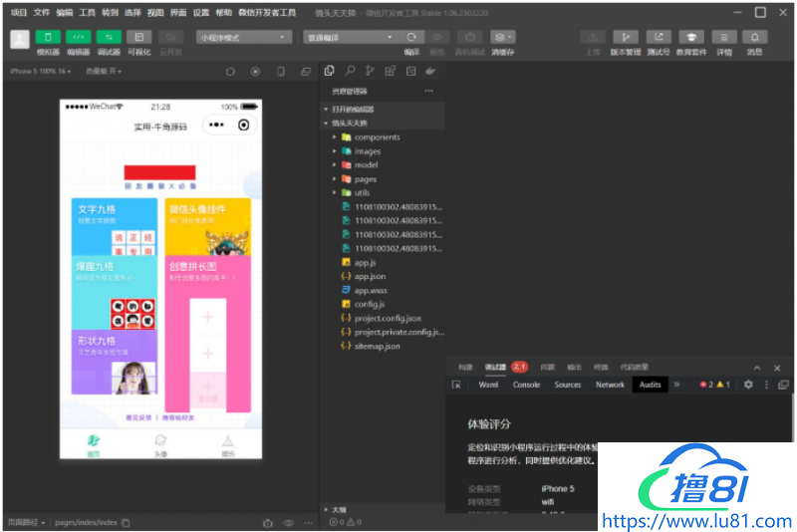The image size is (797, 532).
Task: Open the source control icon
Action: 370,71
